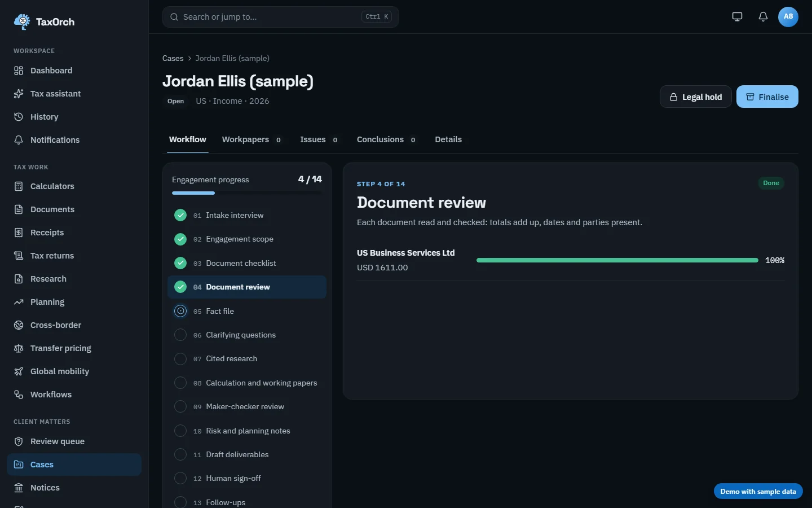Click the History clock icon
Image resolution: width=812 pixels, height=508 pixels.
19,117
